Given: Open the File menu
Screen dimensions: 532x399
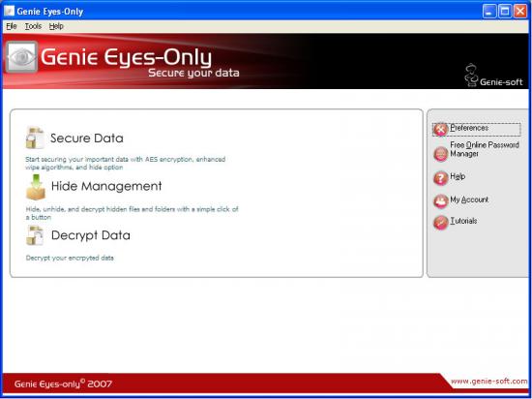Looking at the screenshot, I should (12, 26).
